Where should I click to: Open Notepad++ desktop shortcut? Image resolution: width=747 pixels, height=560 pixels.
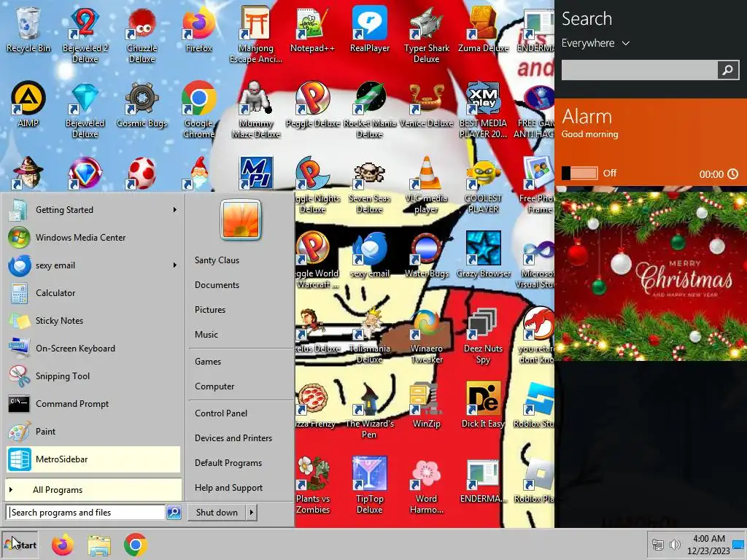[312, 29]
